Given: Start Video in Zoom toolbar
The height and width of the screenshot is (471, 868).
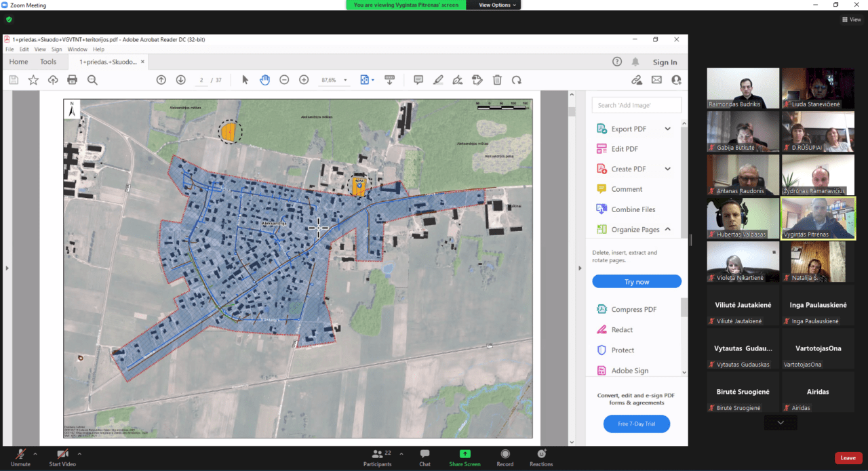Looking at the screenshot, I should pyautogui.click(x=62, y=455).
